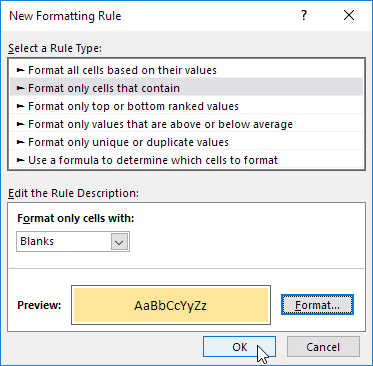Click arrow bullet beside 'Format all cells'
This screenshot has width=373, height=366.
coord(21,70)
